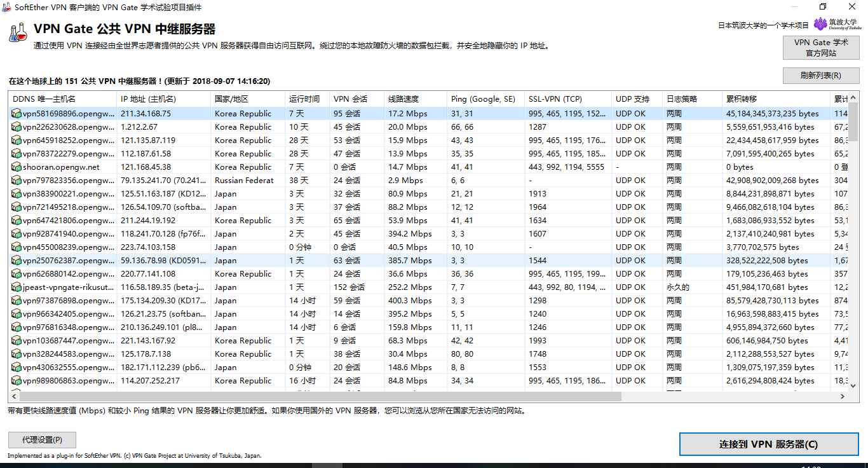Click the server icon for vpn976816348 row
Image resolution: width=868 pixels, height=468 pixels.
[17, 327]
